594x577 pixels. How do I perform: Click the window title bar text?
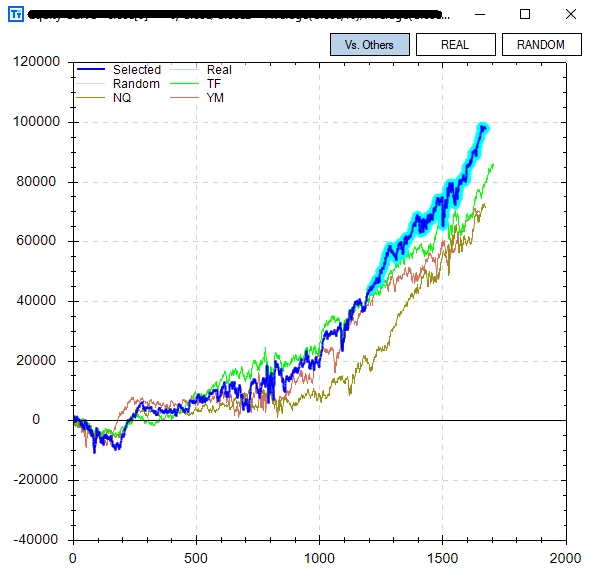click(239, 15)
